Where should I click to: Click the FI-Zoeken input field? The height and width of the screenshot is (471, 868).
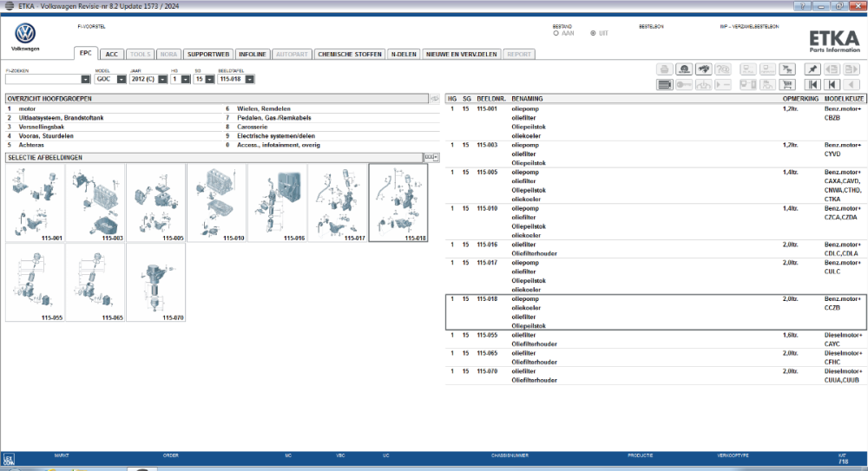click(43, 80)
